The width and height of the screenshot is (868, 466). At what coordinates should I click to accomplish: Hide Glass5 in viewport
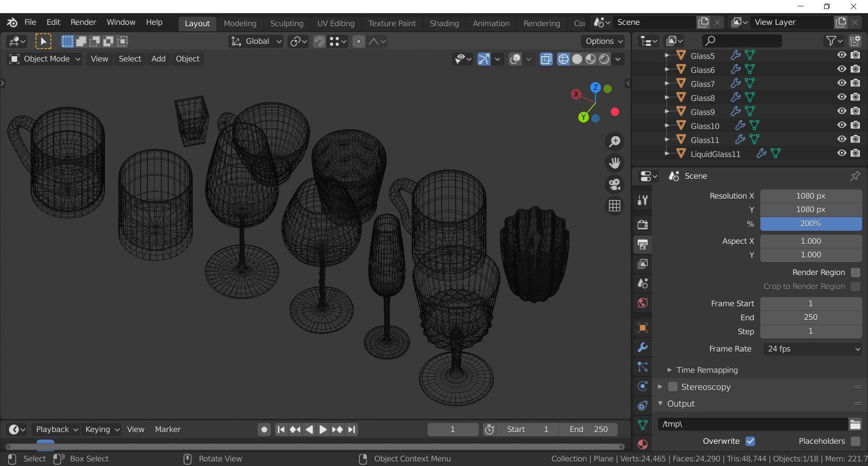tap(841, 55)
